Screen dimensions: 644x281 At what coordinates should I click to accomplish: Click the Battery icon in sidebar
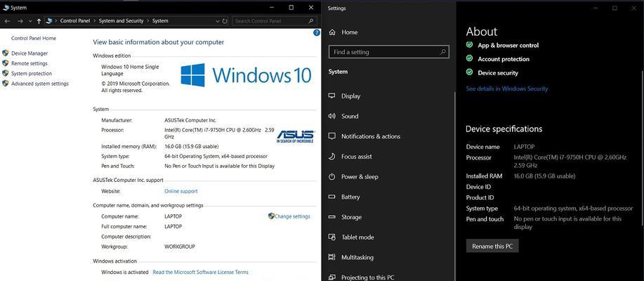(x=332, y=197)
